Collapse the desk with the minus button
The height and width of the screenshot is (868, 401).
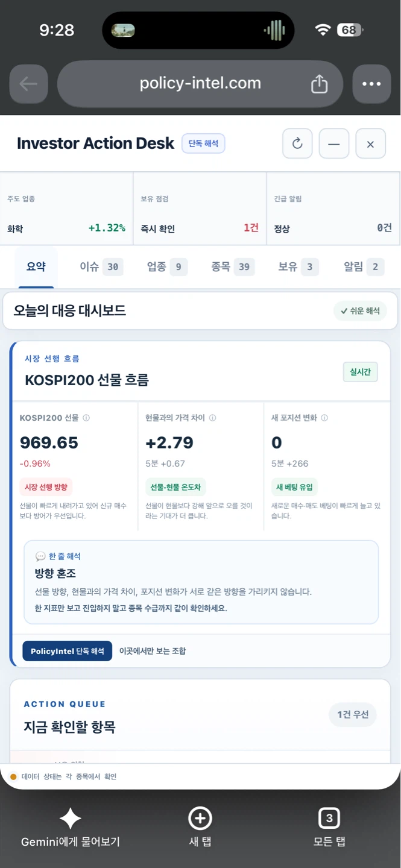pyautogui.click(x=334, y=143)
